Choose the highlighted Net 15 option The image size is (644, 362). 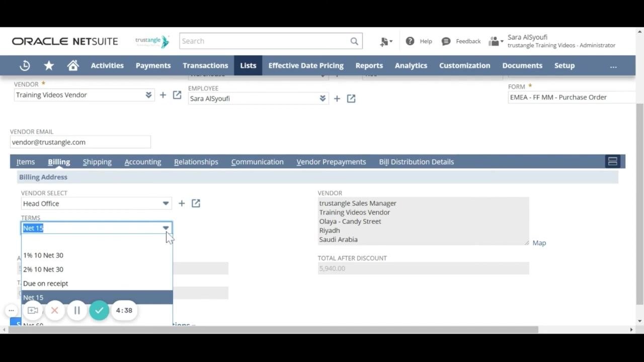97,297
